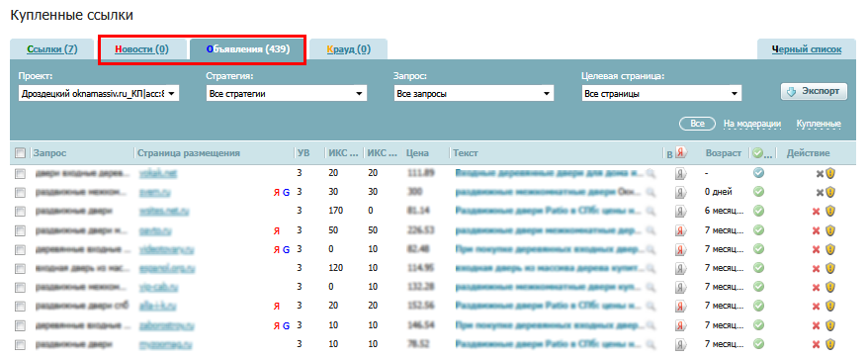
Task: Check the row priced 111.89
Action: [20, 173]
